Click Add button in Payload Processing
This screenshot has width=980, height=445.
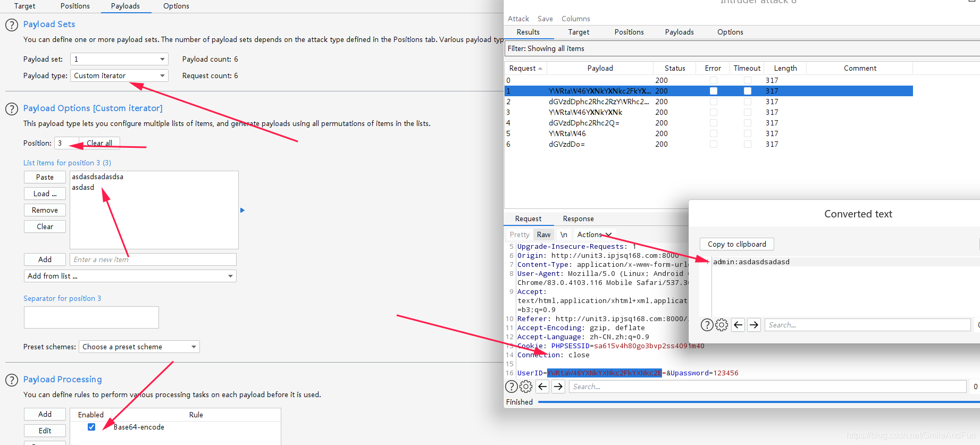click(x=45, y=414)
